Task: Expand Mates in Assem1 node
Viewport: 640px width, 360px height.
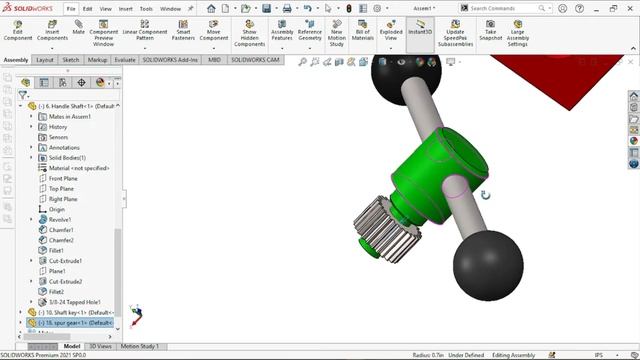Action: click(x=31, y=116)
